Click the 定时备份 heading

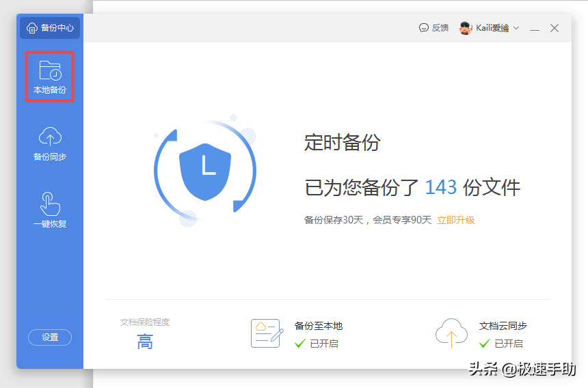pos(342,143)
